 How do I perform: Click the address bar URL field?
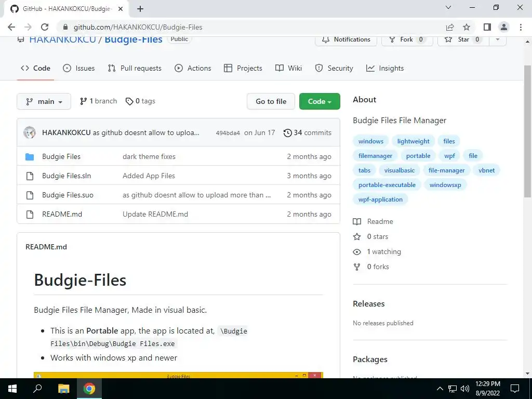pyautogui.click(x=251, y=27)
